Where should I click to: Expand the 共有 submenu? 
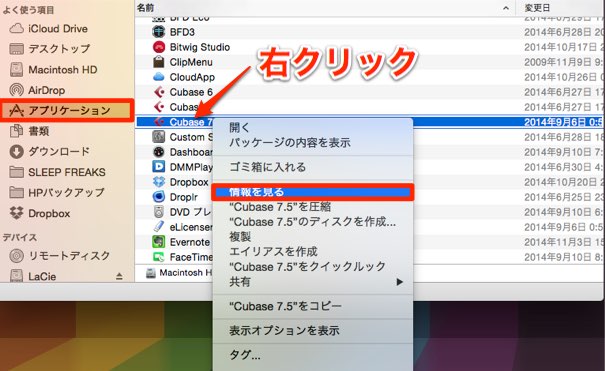tap(313, 282)
